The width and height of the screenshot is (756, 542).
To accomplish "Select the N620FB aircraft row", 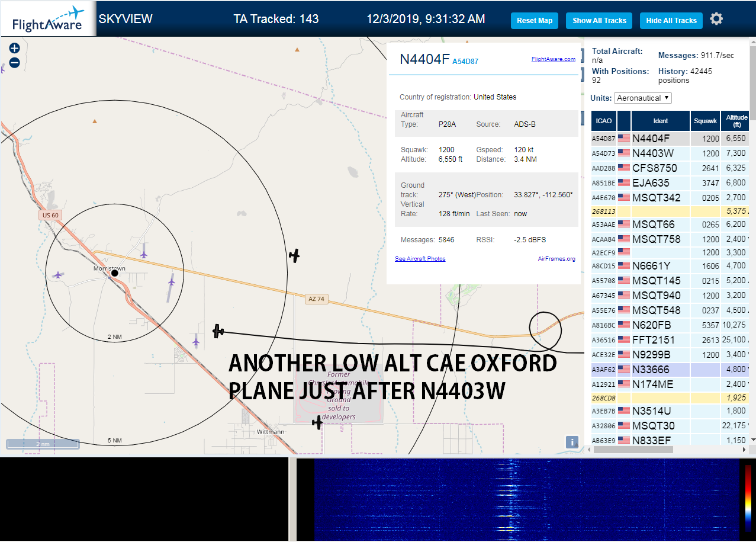I will coord(670,325).
